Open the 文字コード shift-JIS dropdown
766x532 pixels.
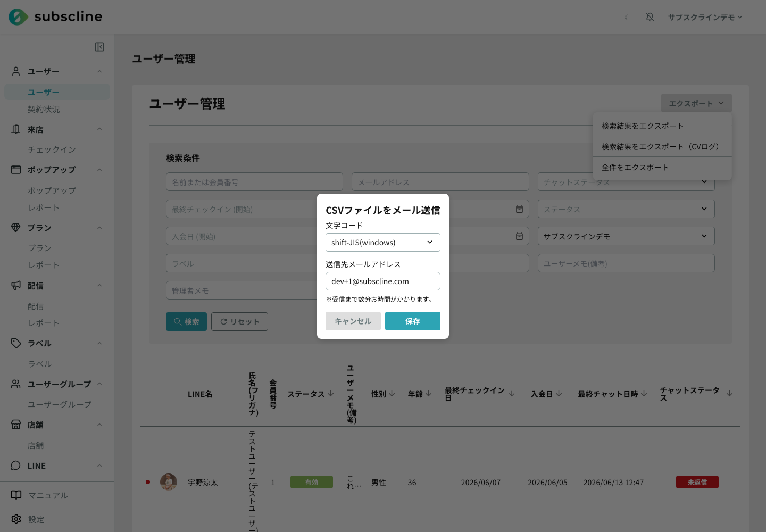point(383,242)
